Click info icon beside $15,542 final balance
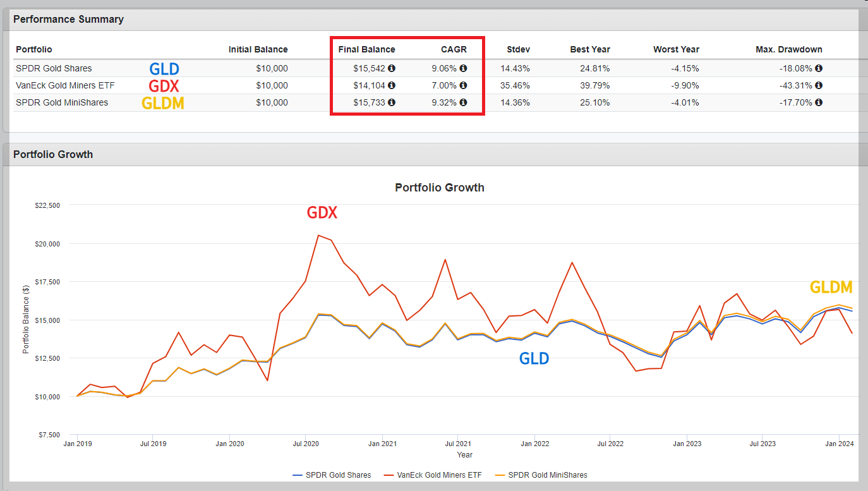Image resolution: width=868 pixels, height=491 pixels. coord(392,68)
